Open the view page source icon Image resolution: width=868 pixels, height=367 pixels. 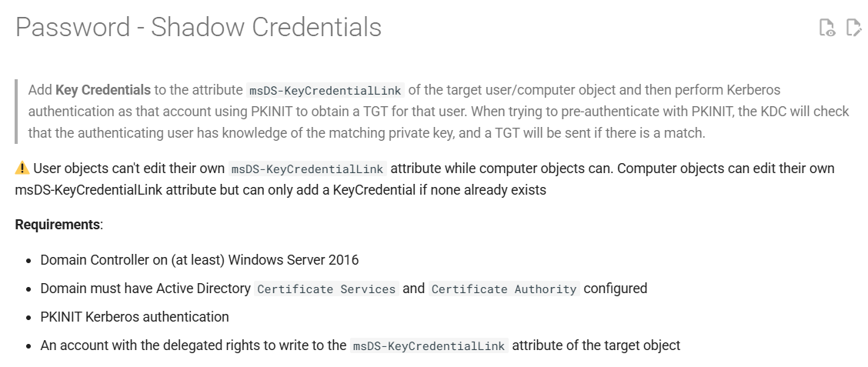click(827, 28)
